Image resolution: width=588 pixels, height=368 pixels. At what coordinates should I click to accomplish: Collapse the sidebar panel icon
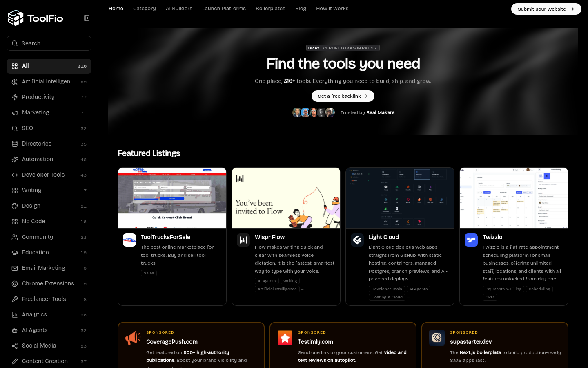(x=87, y=18)
